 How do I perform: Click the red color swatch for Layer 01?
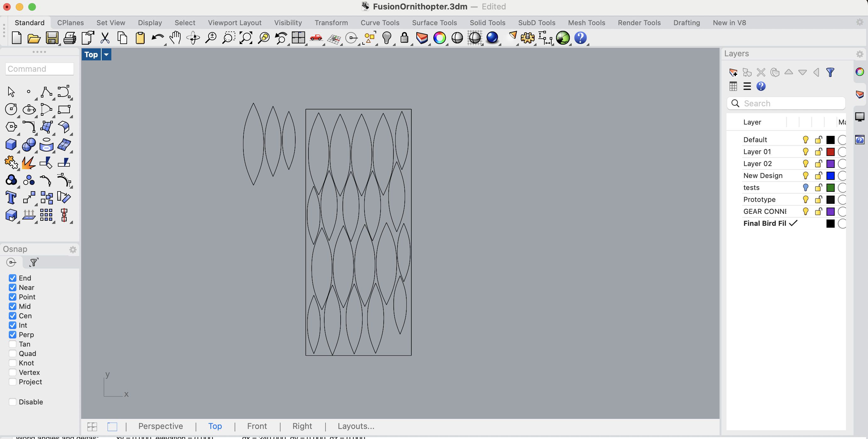point(831,152)
